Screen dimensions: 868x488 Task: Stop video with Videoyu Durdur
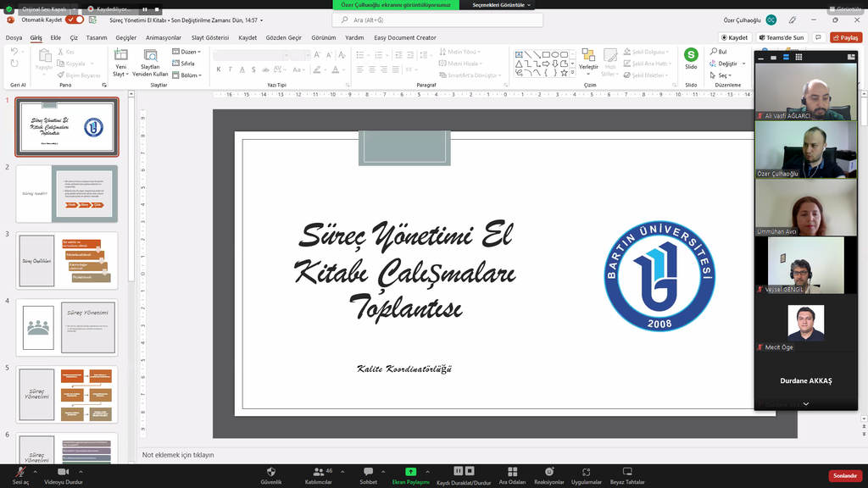tap(63, 476)
